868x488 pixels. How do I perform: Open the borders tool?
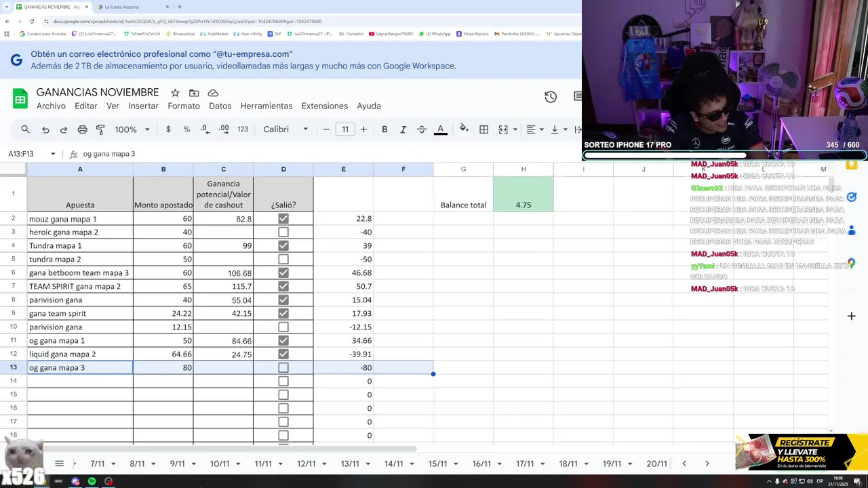484,129
